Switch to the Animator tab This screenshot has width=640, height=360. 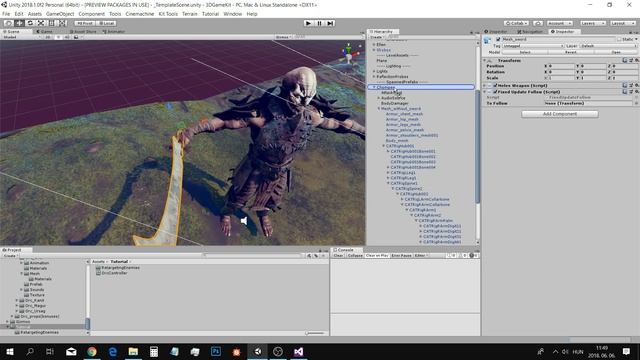[x=114, y=31]
